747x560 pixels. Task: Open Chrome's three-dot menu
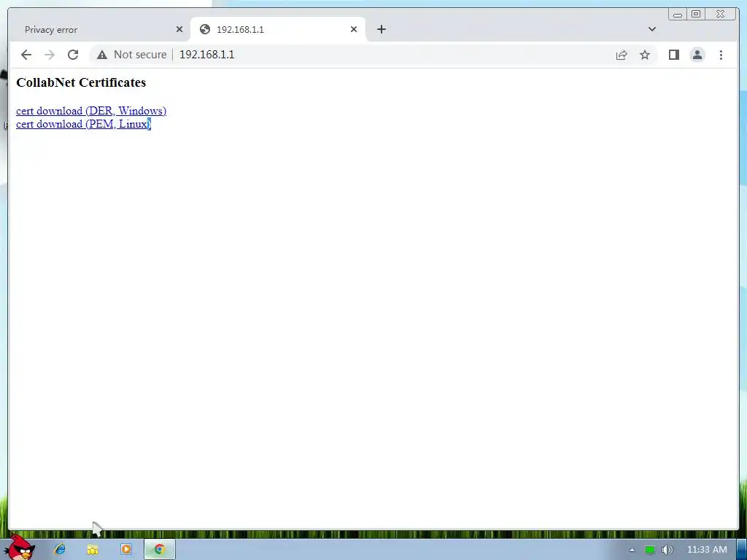pyautogui.click(x=721, y=55)
